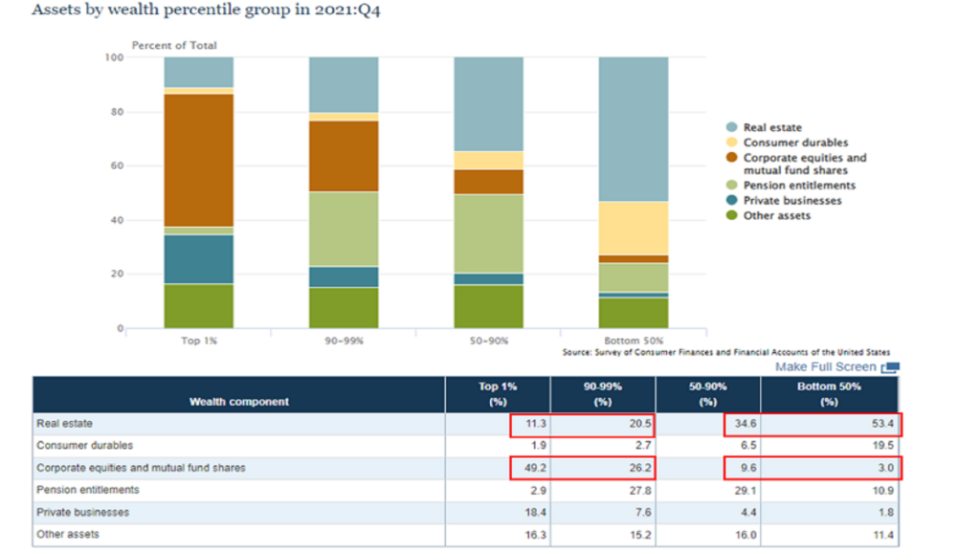Click the Wealth component table header
The width and height of the screenshot is (980, 551).
pyautogui.click(x=238, y=402)
